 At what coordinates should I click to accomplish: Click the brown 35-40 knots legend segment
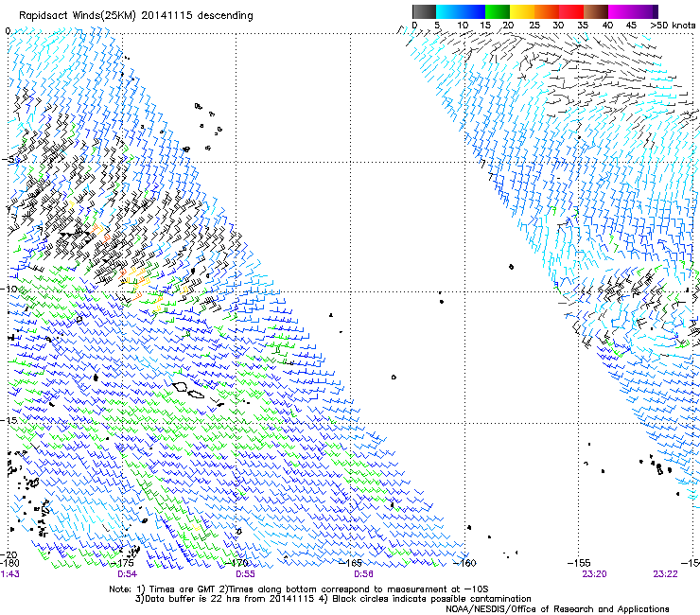tap(596, 11)
